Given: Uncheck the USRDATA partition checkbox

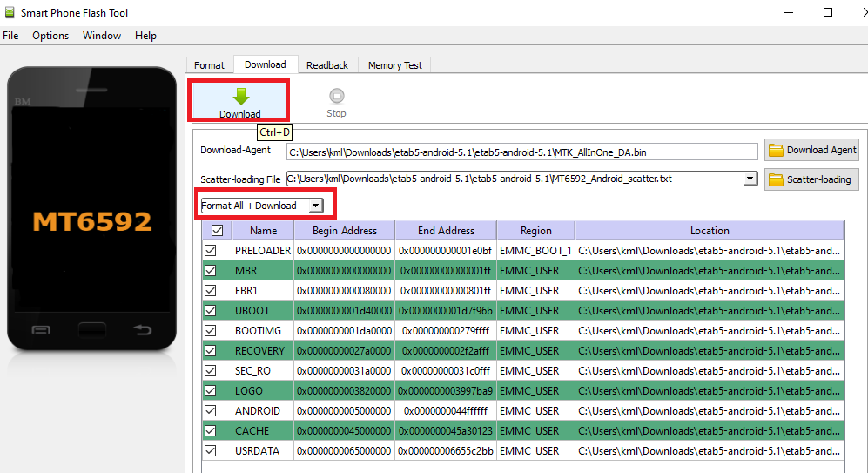Looking at the screenshot, I should tap(211, 451).
